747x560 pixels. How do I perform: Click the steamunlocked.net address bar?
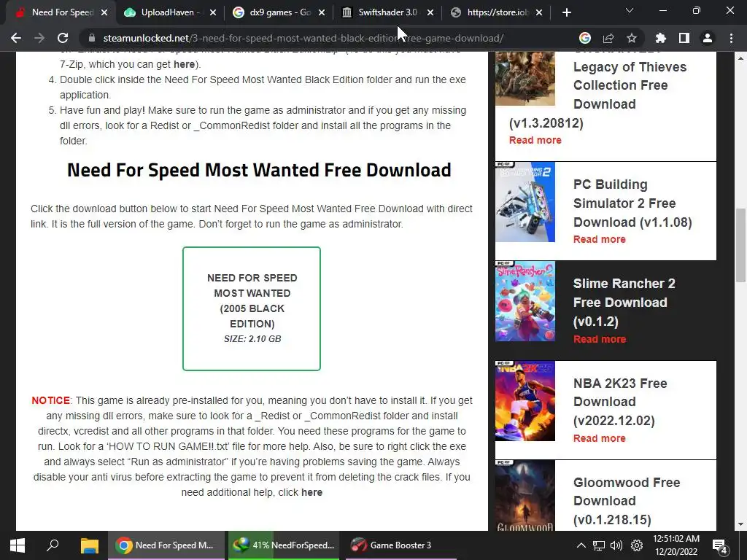(x=303, y=38)
